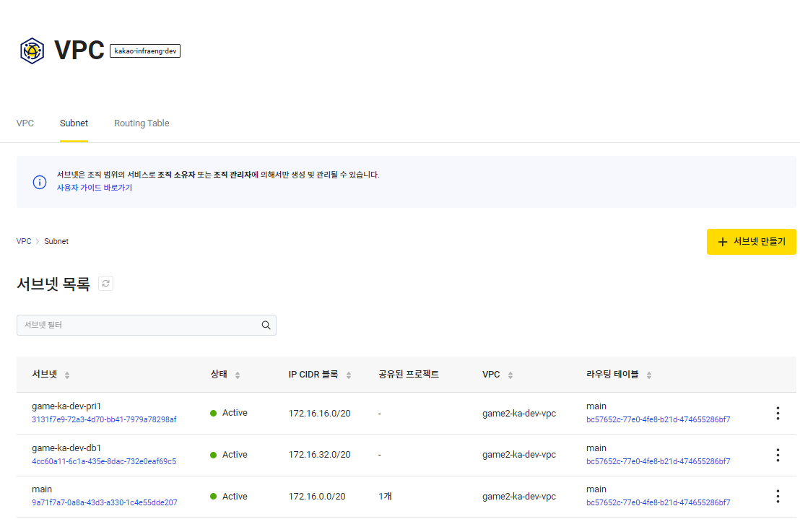Sort the table by 서브넷 column
Viewport: 800px width, 532px height.
[66, 375]
